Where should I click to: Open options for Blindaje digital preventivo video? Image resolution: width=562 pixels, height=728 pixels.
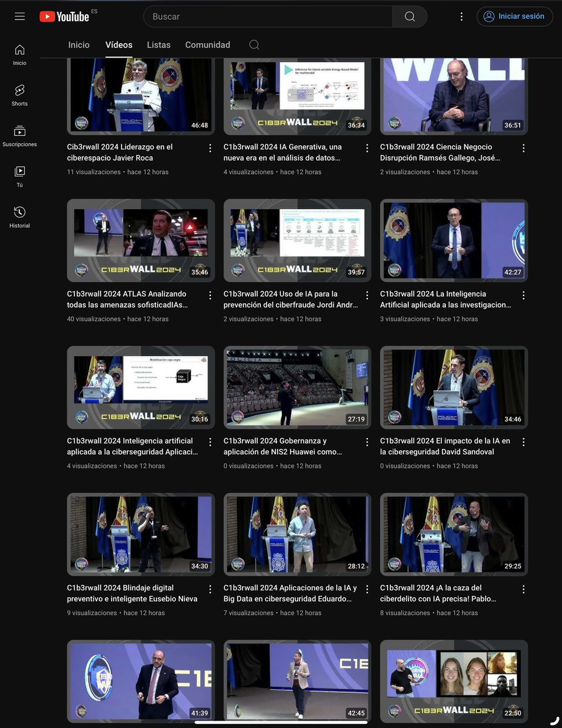(x=210, y=589)
